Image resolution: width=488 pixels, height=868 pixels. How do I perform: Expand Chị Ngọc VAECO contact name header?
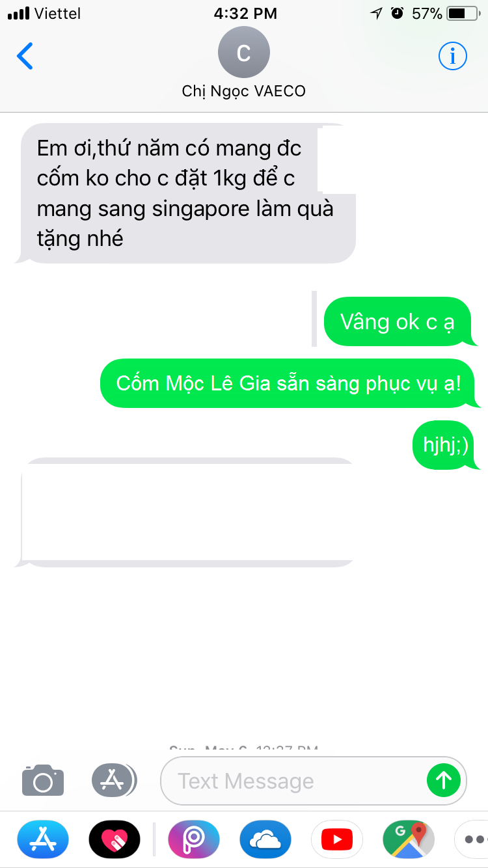pos(243,91)
